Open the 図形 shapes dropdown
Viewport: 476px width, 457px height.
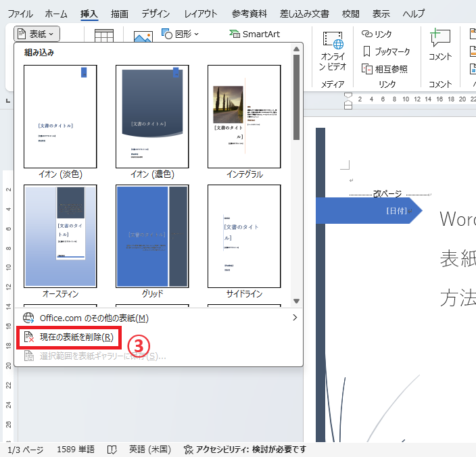pos(180,34)
